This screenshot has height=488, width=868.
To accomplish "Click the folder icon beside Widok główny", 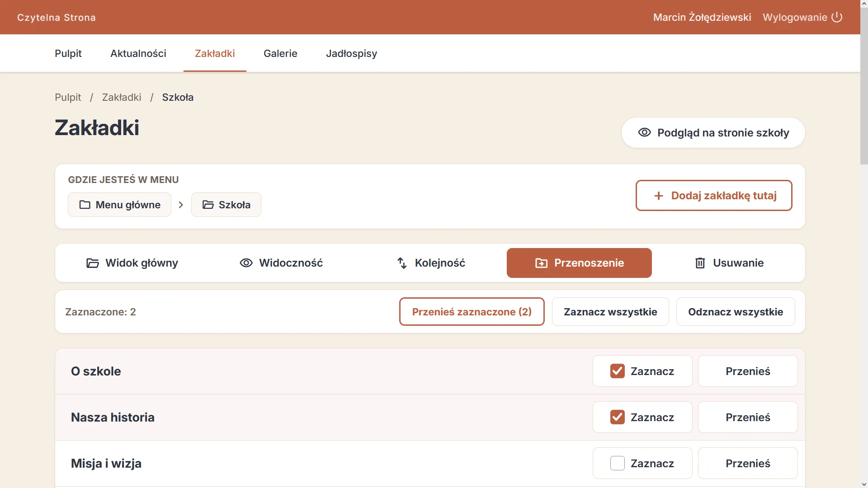I will [92, 263].
